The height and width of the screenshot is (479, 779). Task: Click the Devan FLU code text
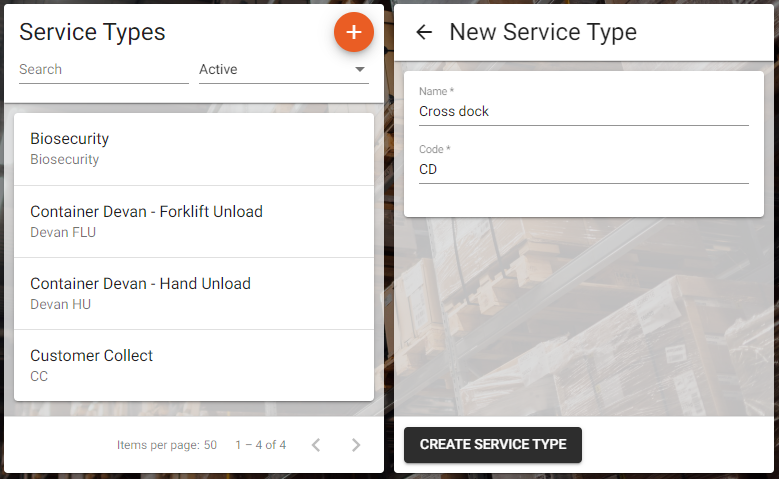point(63,232)
